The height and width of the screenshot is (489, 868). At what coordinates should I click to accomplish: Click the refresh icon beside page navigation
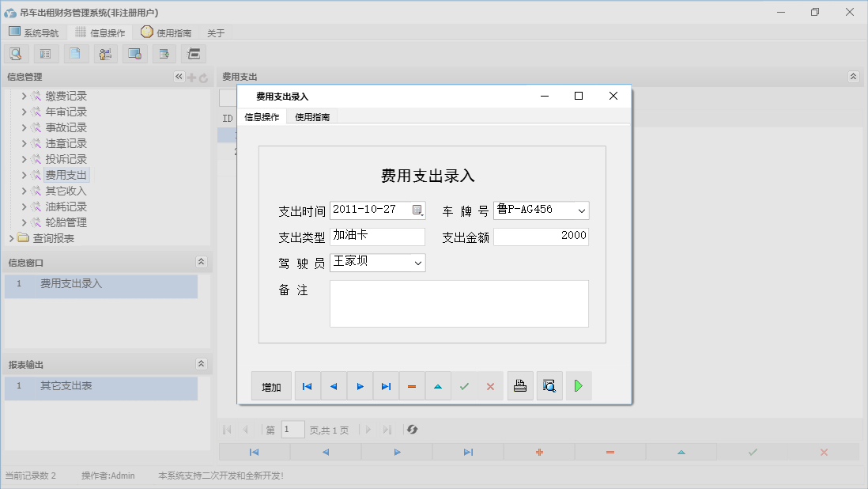pyautogui.click(x=411, y=429)
